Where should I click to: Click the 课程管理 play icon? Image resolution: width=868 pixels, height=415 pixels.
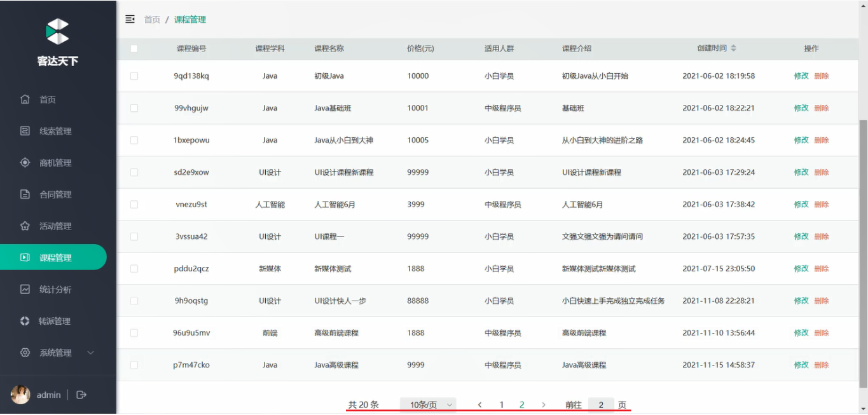point(25,257)
